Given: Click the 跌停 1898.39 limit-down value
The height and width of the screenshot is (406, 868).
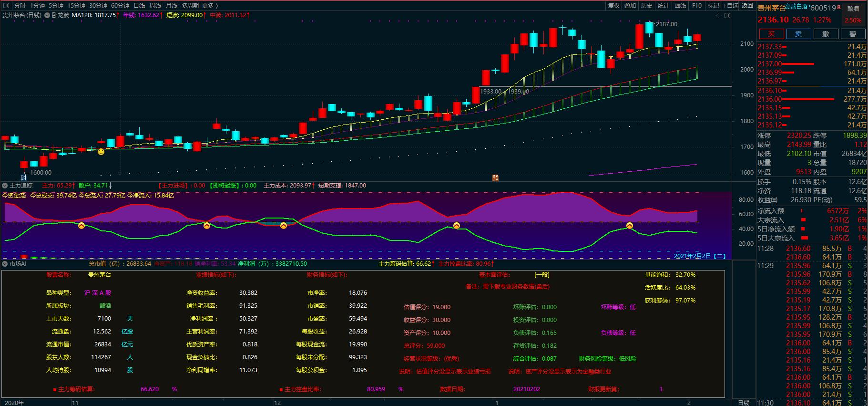Looking at the screenshot, I should pos(855,136).
